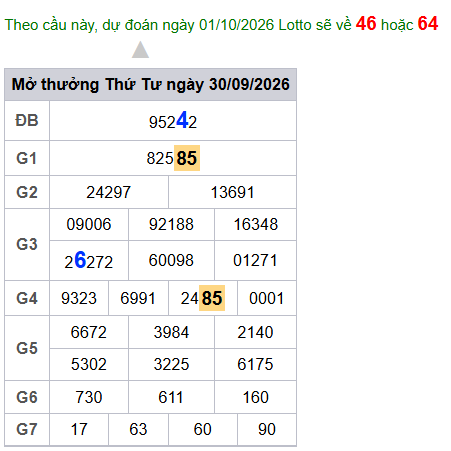
Task: Click the gray up-arrow triangle icon
Action: [x=140, y=50]
